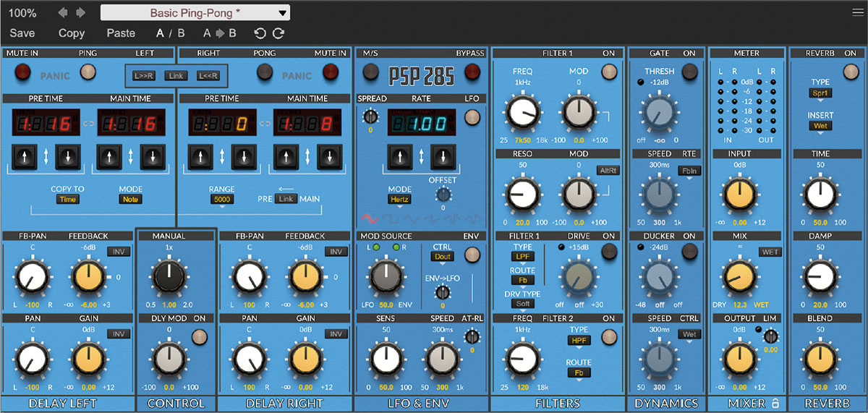Click the WET button in Mixer

click(x=769, y=252)
